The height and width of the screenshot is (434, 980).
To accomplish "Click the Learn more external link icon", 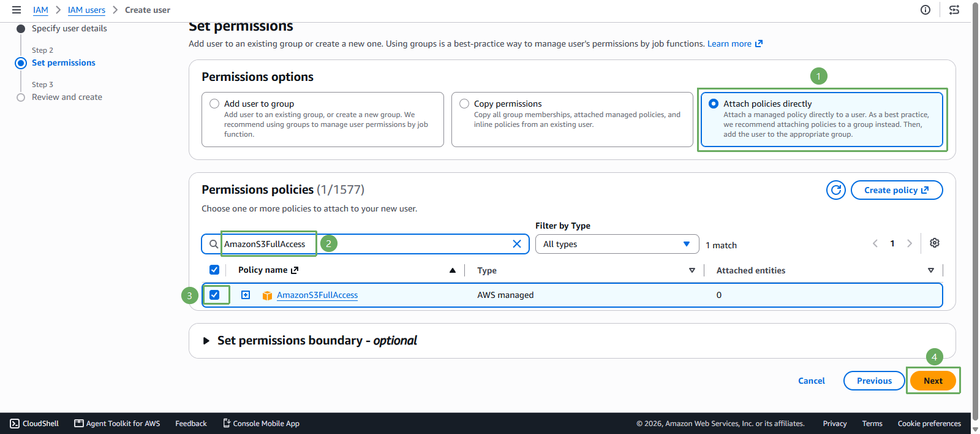I will point(759,44).
